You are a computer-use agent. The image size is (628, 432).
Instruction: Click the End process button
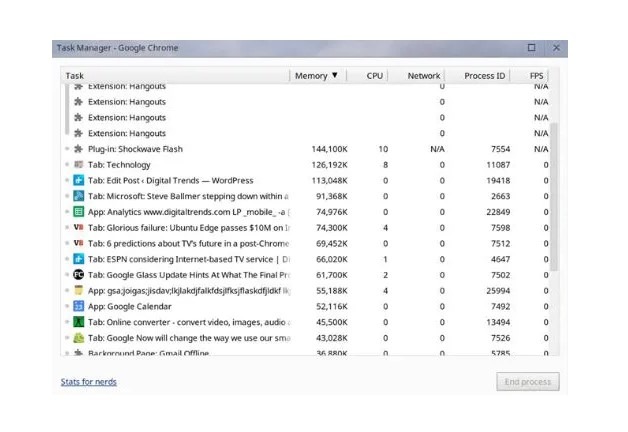click(x=528, y=382)
